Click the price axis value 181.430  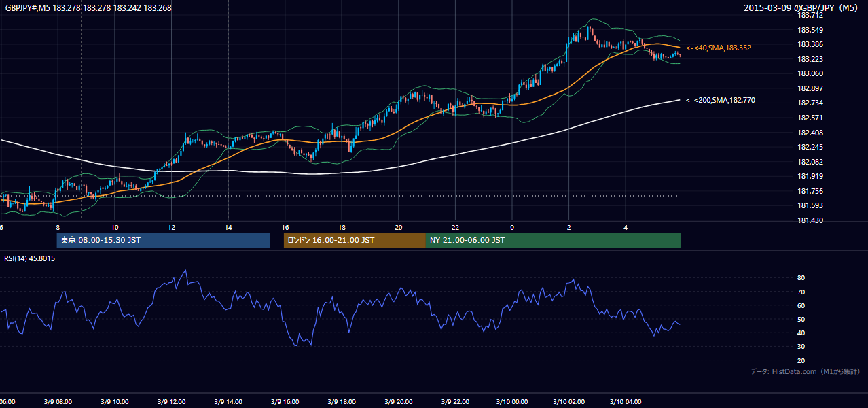pos(810,220)
